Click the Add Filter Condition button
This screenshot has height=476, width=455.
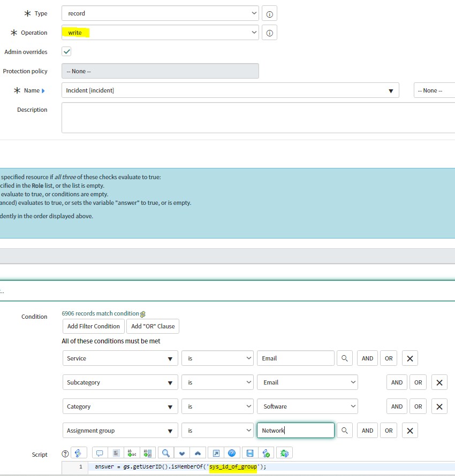click(93, 326)
